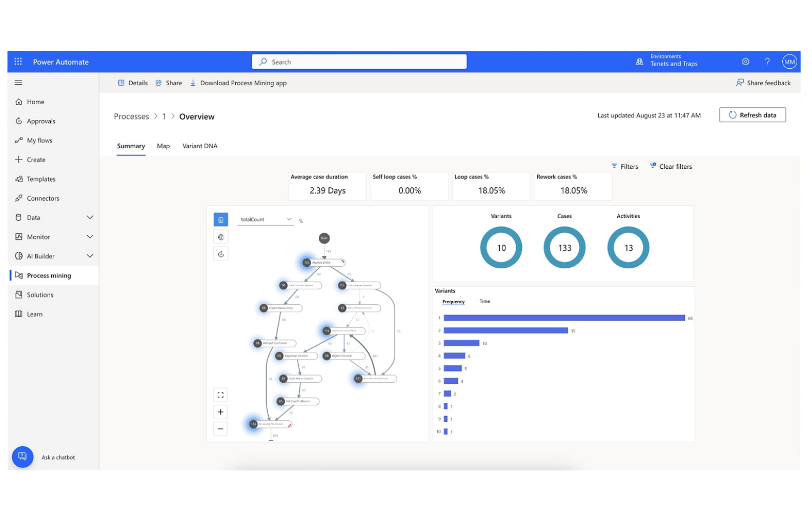This screenshot has width=812, height=513.
Task: Click the Details toolbar button
Action: [x=133, y=83]
